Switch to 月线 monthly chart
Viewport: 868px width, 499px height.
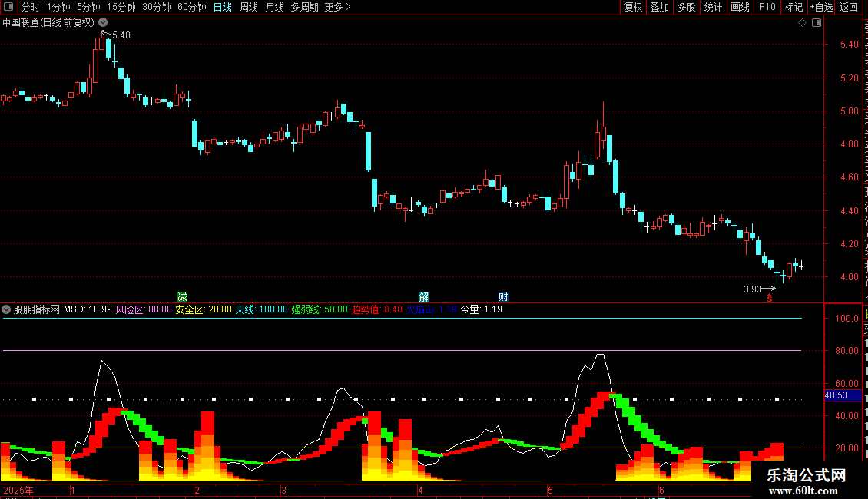(x=274, y=7)
